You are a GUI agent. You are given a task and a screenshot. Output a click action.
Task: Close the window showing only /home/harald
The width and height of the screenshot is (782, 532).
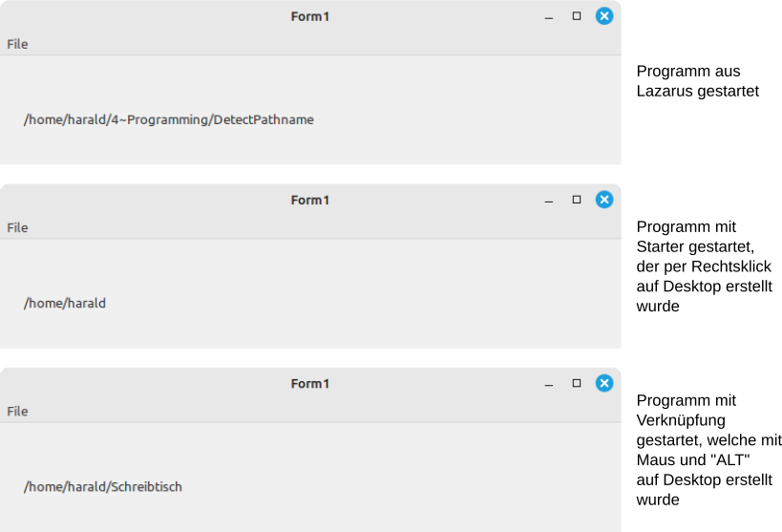click(604, 200)
